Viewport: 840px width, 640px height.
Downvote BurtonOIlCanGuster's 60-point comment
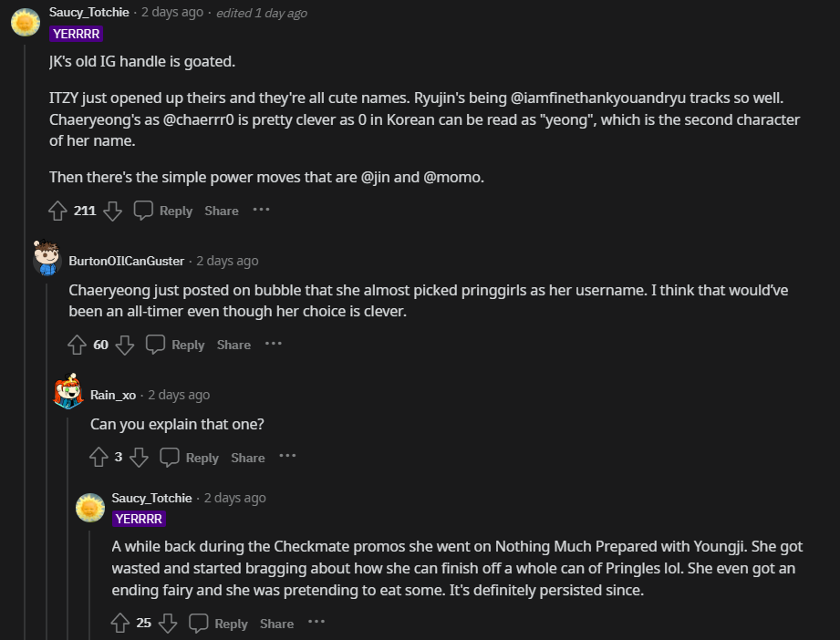(x=125, y=345)
